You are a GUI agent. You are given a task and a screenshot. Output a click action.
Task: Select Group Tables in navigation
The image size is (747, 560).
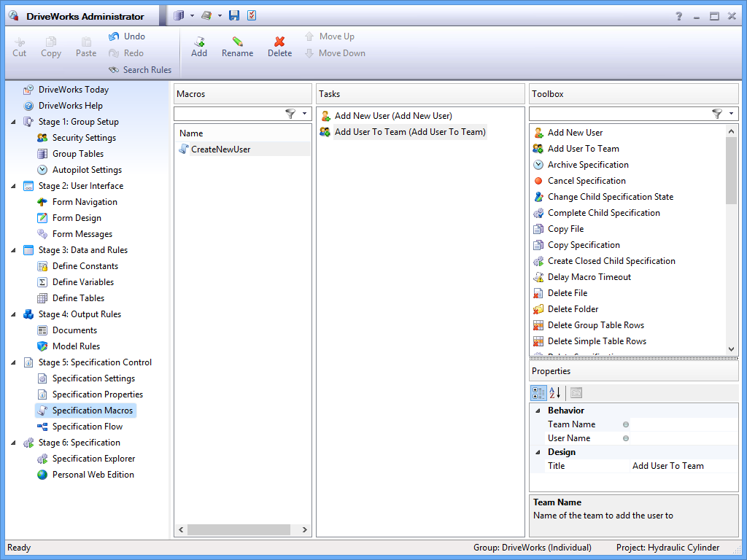(77, 154)
